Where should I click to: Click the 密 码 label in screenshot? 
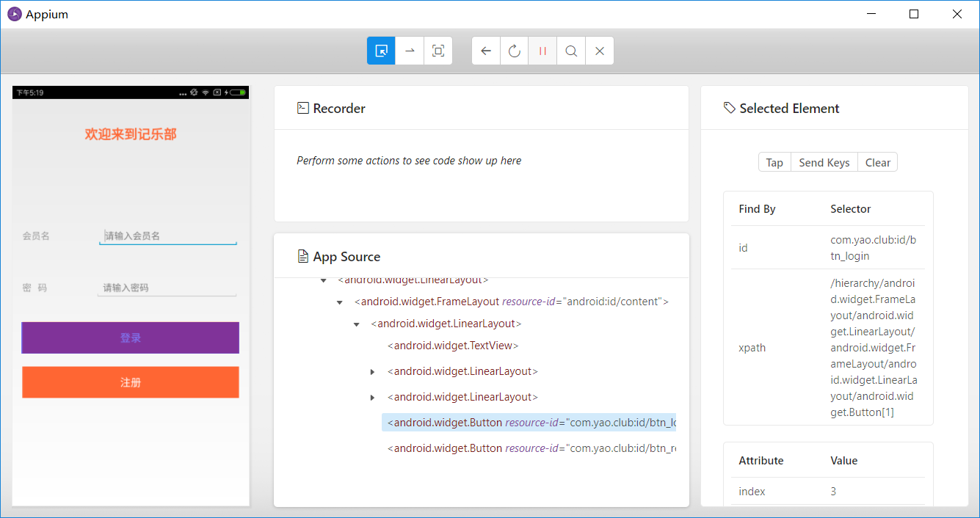tap(35, 288)
